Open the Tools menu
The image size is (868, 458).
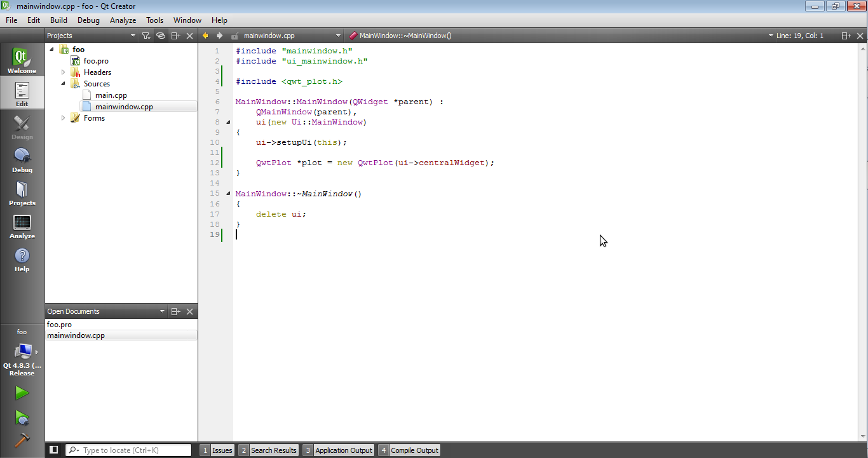pos(154,20)
